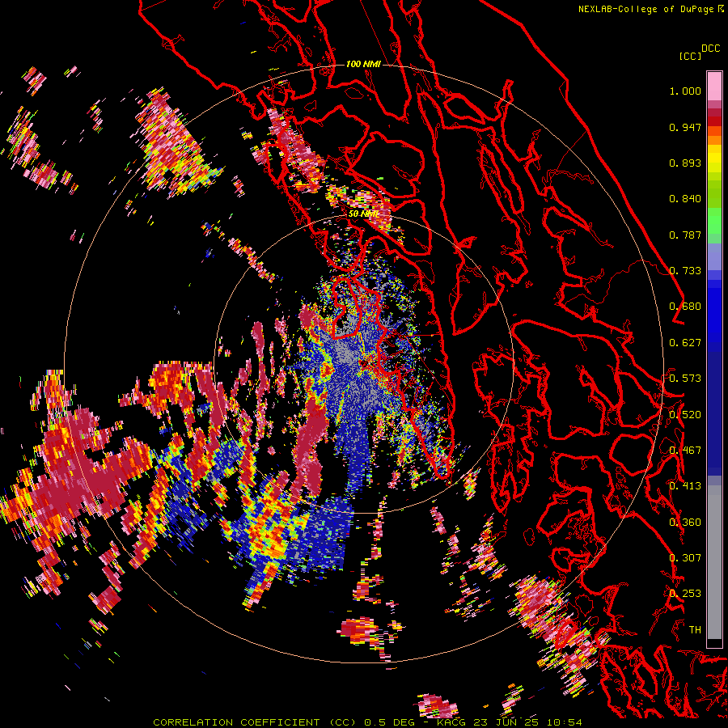
Task: Click the TH threshold label
Action: (x=695, y=629)
